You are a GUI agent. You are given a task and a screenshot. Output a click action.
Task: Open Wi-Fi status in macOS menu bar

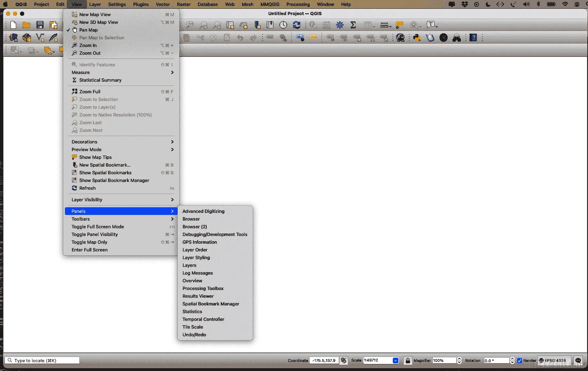click(x=565, y=4)
